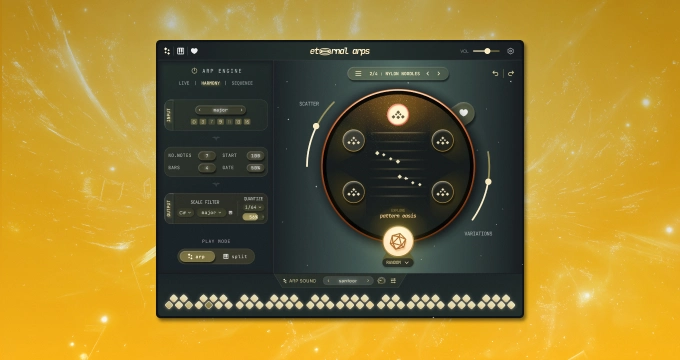The height and width of the screenshot is (360, 680).
Task: Click the Scatter arc slider handle
Action: [316, 126]
